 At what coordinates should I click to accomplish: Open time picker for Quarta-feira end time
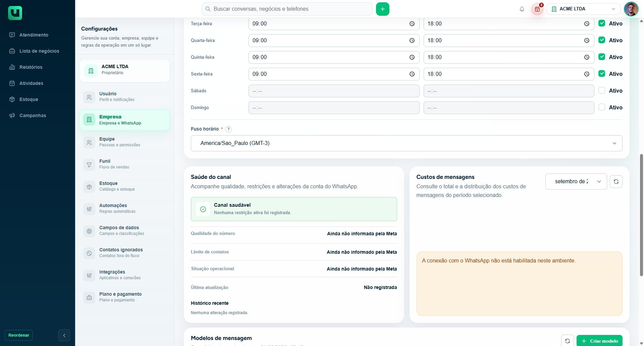pyautogui.click(x=586, y=41)
